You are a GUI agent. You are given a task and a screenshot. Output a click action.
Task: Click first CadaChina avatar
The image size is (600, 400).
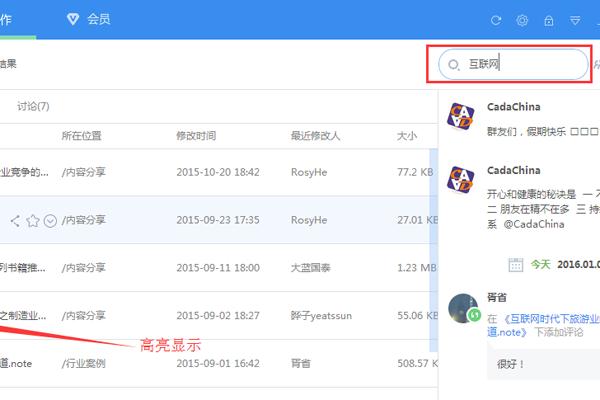click(x=461, y=116)
